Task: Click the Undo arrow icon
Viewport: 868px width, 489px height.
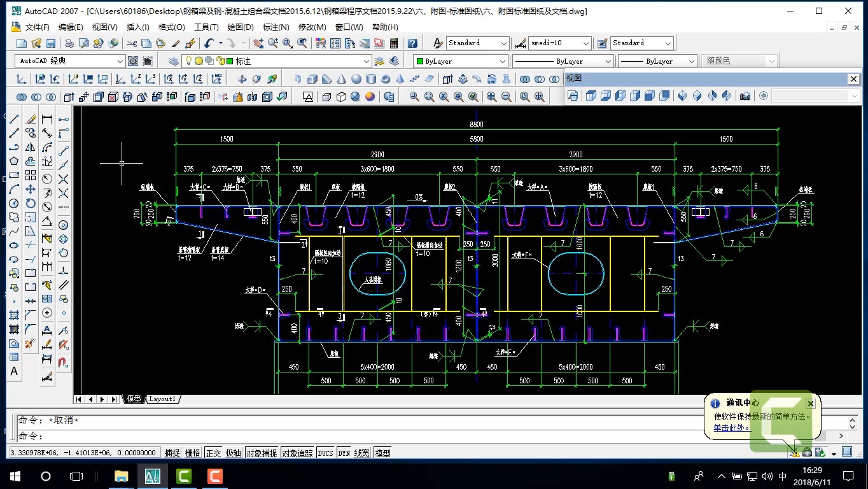Action: coord(209,43)
